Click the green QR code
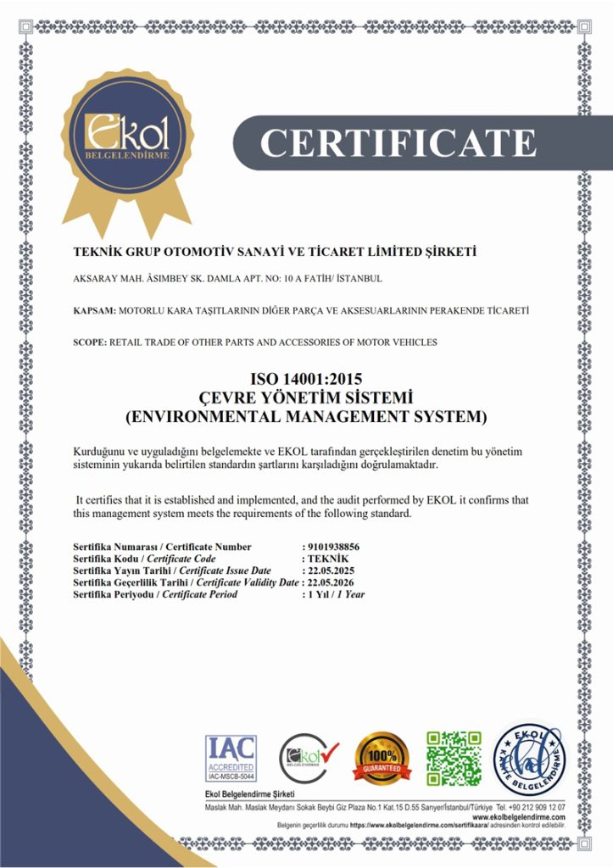The width and height of the screenshot is (613, 868). [x=454, y=758]
